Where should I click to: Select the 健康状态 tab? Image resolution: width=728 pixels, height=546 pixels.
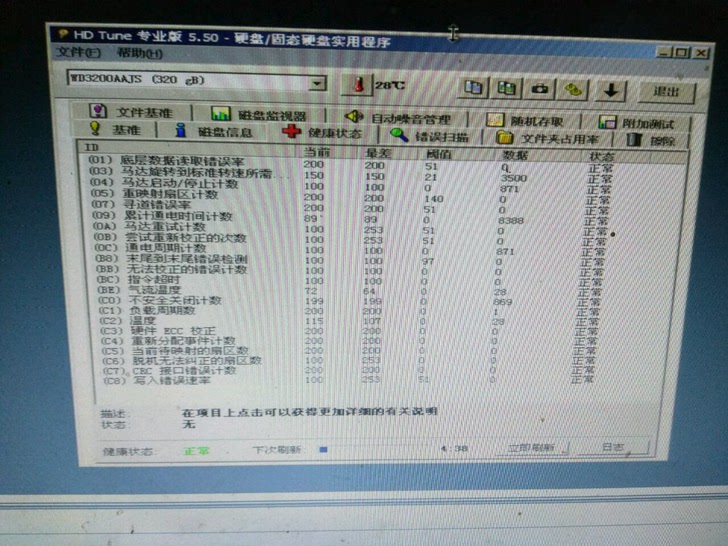tap(322, 133)
